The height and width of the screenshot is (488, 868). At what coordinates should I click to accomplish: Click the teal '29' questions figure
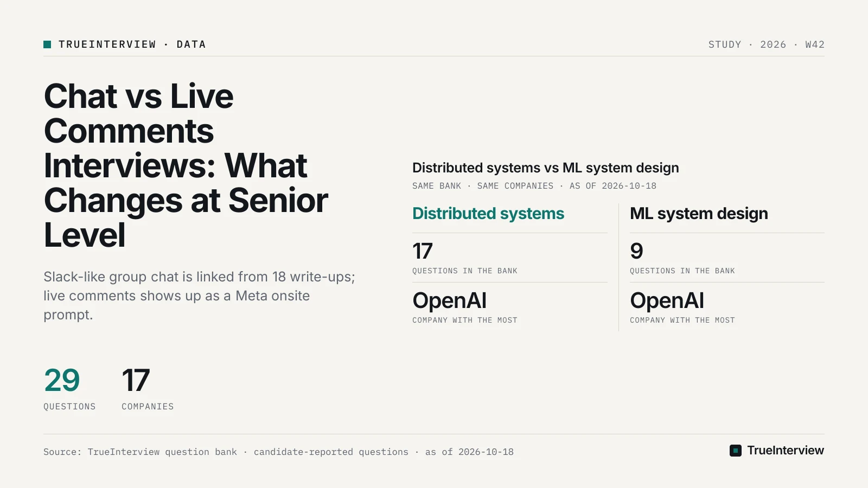click(x=62, y=380)
